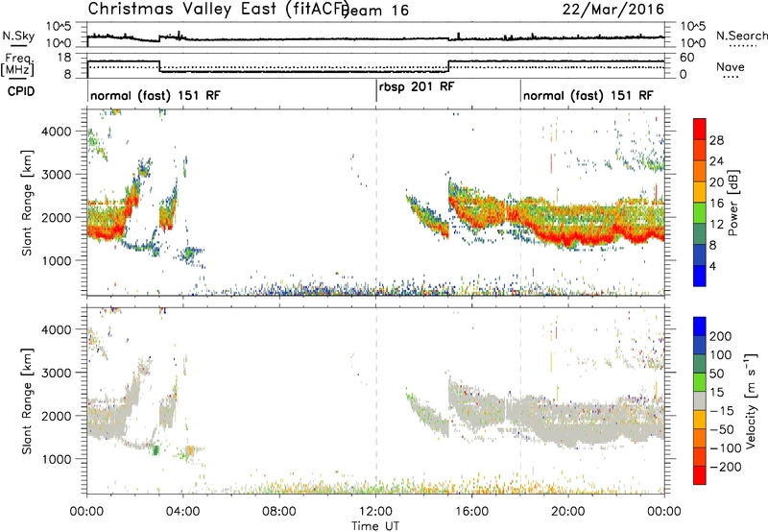The width and height of the screenshot is (768, 532).
Task: Click the '16' label on Power color bar
Action: pos(716,204)
